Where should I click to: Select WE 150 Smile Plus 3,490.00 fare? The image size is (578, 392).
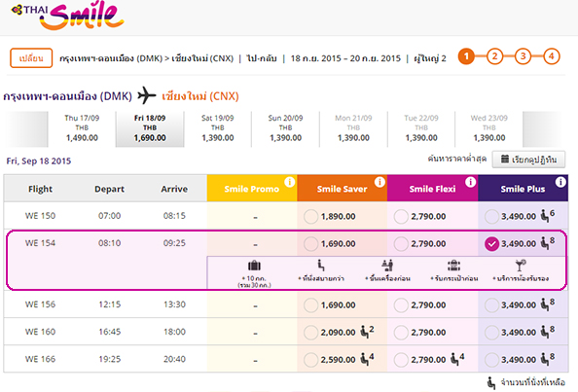click(x=491, y=217)
